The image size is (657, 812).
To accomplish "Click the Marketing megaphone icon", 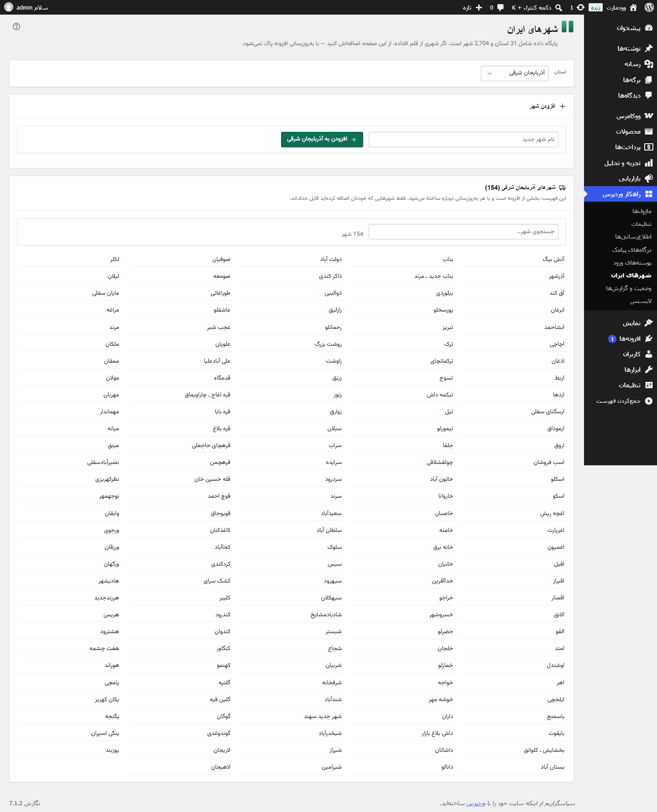I will (649, 178).
